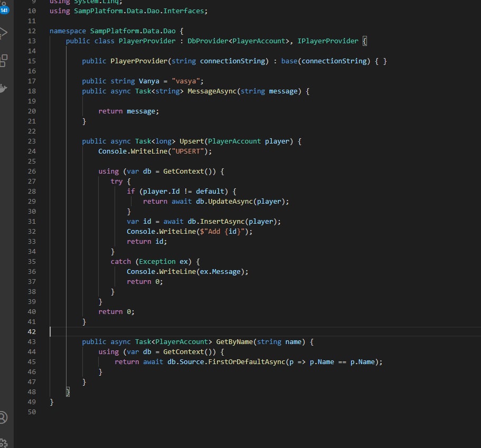Click the "UPSERT" string literal
The height and width of the screenshot is (448, 481).
pos(187,151)
